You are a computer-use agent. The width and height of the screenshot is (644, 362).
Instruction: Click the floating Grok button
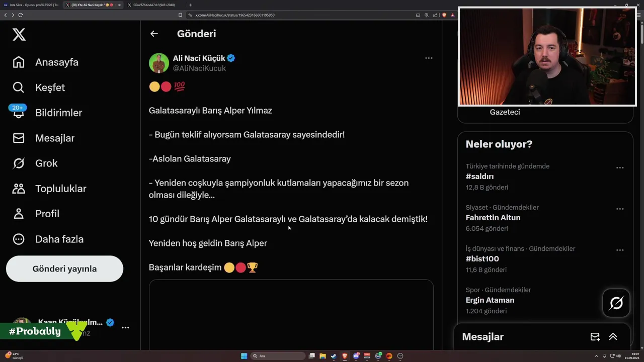[616, 303]
